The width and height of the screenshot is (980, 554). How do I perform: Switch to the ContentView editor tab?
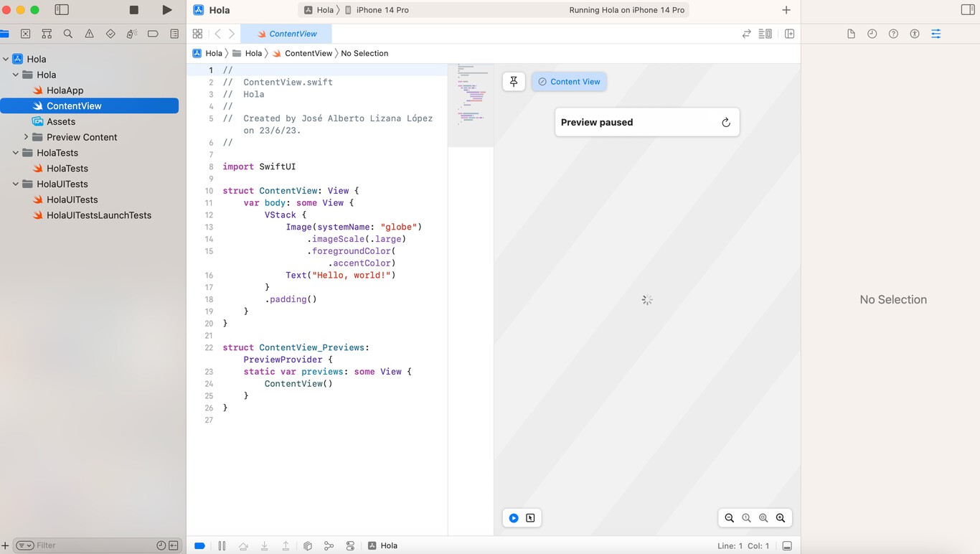point(292,33)
